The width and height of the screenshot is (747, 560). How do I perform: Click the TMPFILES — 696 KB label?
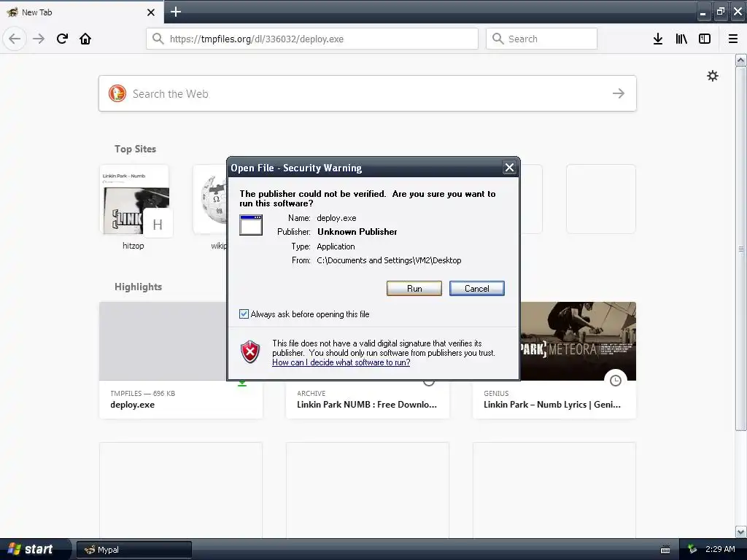click(142, 393)
